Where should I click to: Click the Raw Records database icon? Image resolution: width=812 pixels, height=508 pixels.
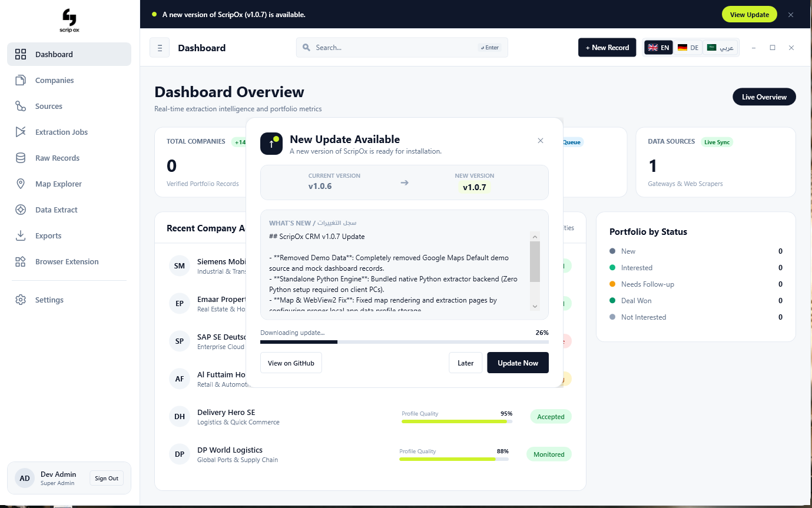[x=21, y=158]
